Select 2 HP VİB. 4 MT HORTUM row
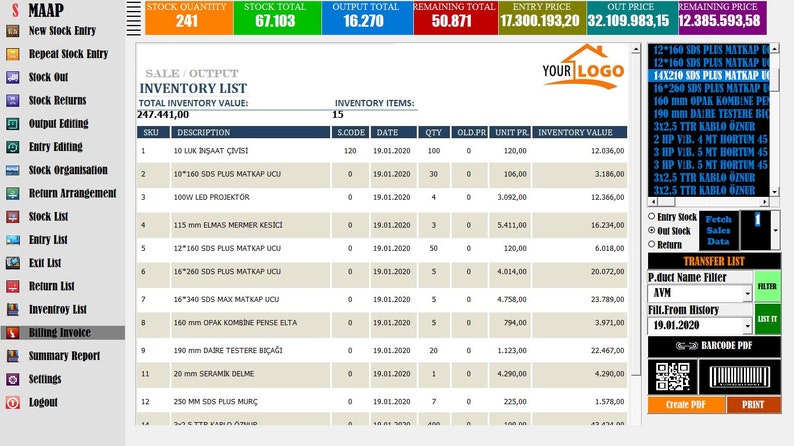Screen dimensions: 794x446 [708, 139]
